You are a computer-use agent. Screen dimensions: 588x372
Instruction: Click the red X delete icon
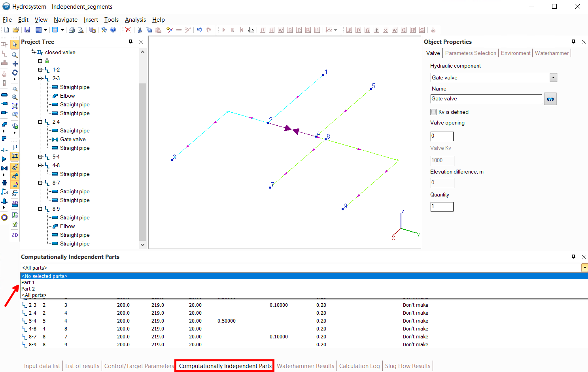point(128,30)
